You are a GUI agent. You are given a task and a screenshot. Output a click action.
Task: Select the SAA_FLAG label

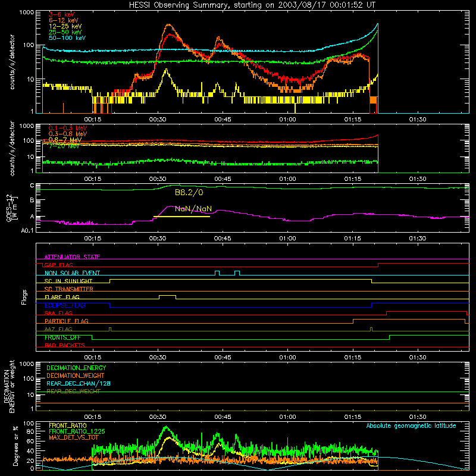point(58,313)
